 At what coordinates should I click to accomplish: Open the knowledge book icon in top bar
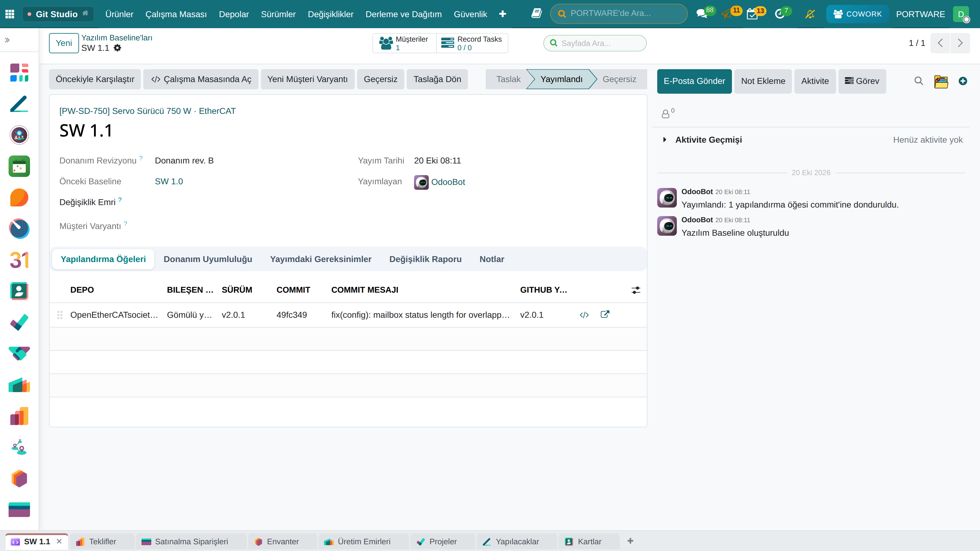pos(537,14)
